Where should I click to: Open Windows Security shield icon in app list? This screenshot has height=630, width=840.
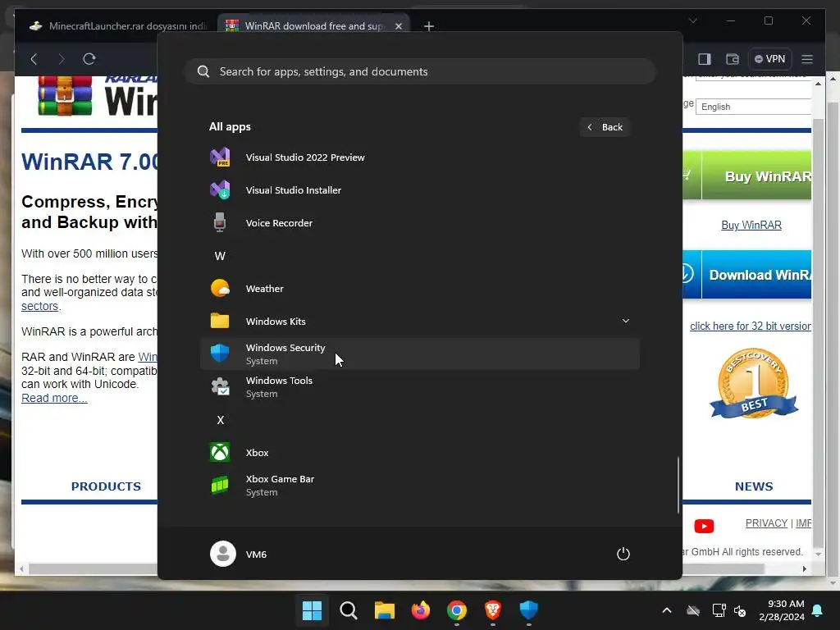220,354
